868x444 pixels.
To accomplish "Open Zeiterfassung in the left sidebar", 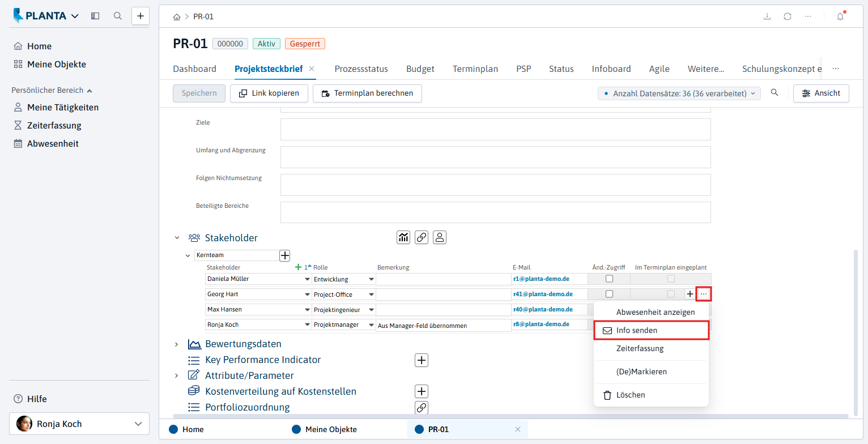I will pyautogui.click(x=54, y=125).
